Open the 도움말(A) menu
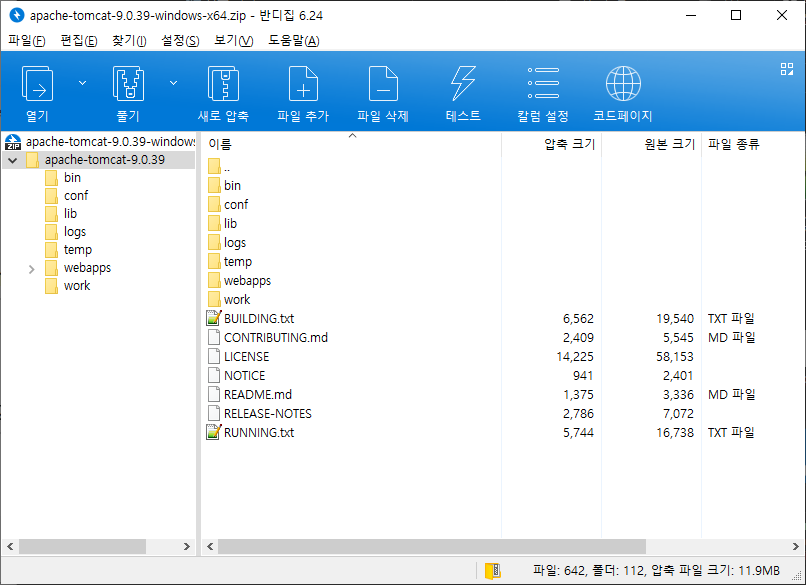The height and width of the screenshot is (585, 806). click(x=294, y=40)
